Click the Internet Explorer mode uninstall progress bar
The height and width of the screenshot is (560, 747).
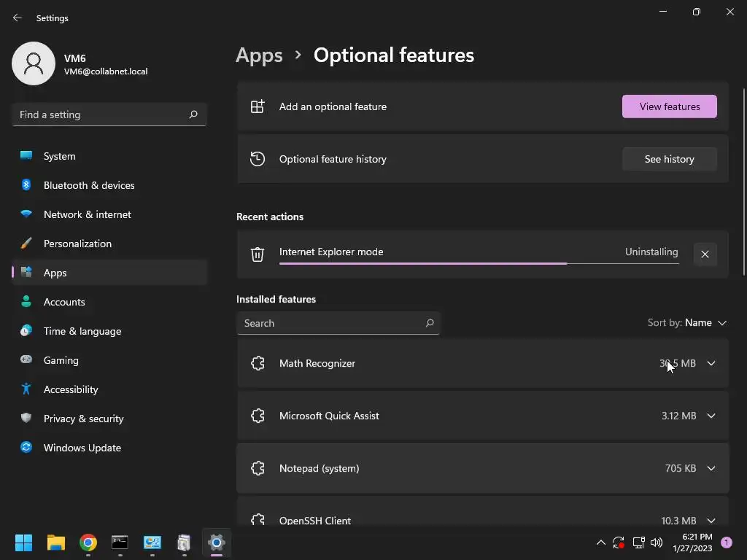479,263
